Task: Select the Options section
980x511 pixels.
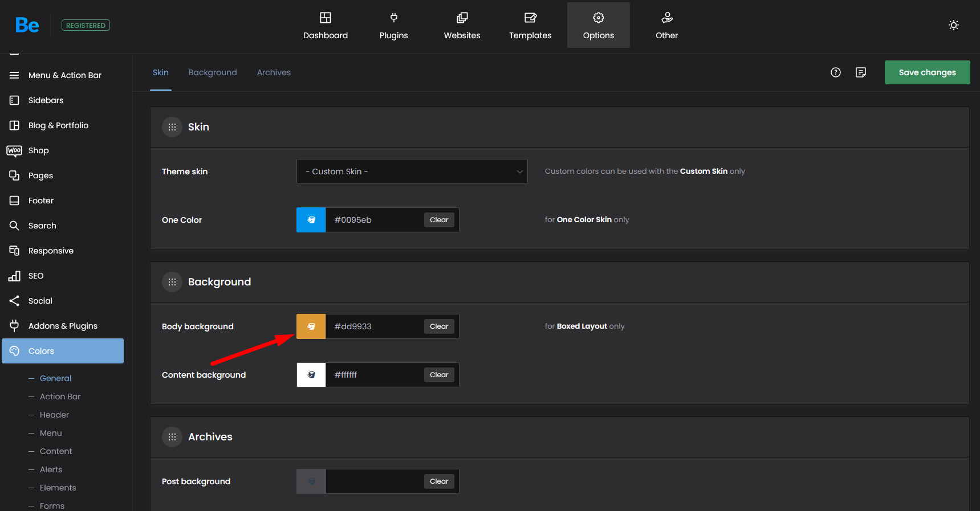Action: pos(599,26)
